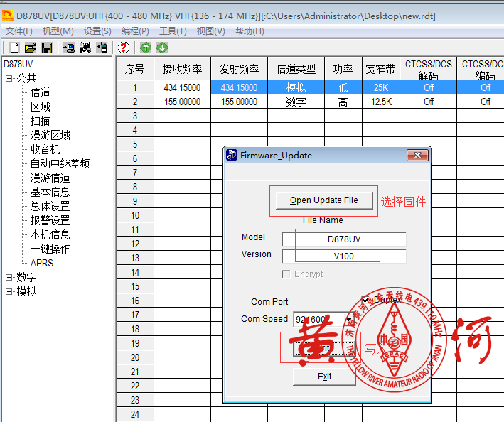Open a file via the folder toolbar icon
This screenshot has width=504, height=422.
pyautogui.click(x=31, y=48)
